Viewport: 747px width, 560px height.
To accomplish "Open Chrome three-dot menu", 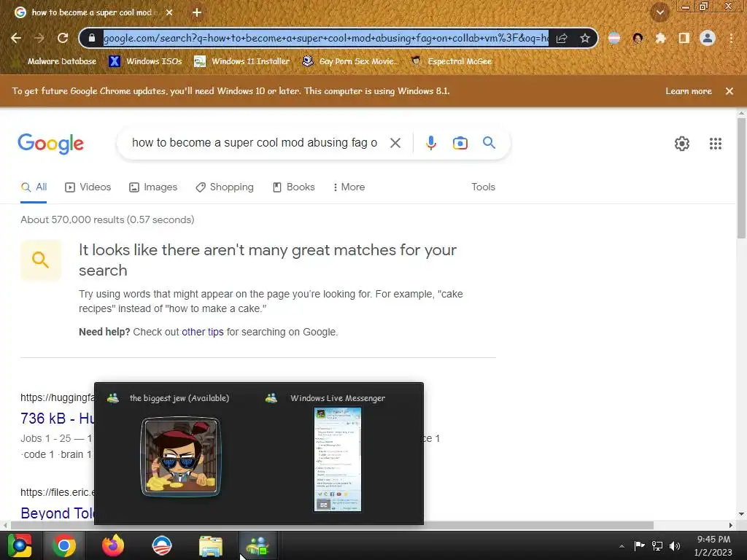I will click(x=731, y=38).
